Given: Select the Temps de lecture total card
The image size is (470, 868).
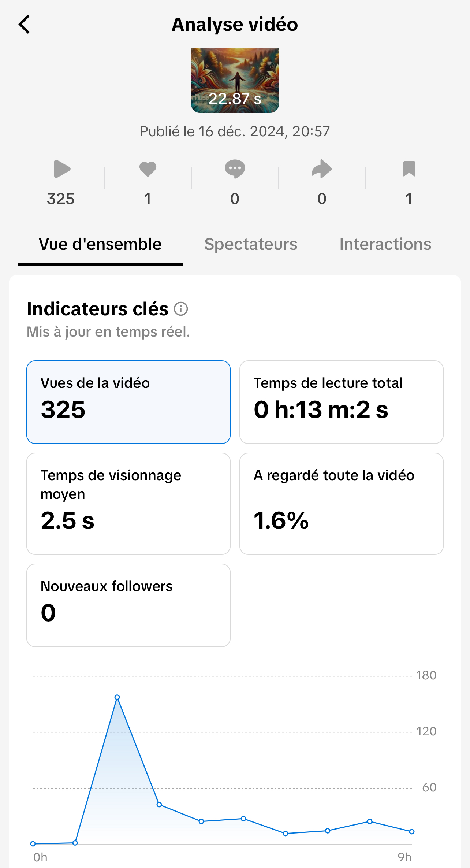Looking at the screenshot, I should [x=341, y=402].
